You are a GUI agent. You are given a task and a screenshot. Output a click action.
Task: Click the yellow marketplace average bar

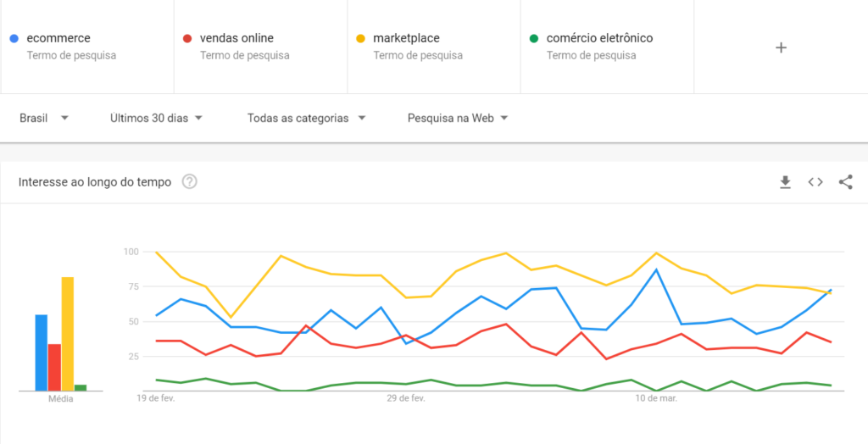tap(68, 334)
